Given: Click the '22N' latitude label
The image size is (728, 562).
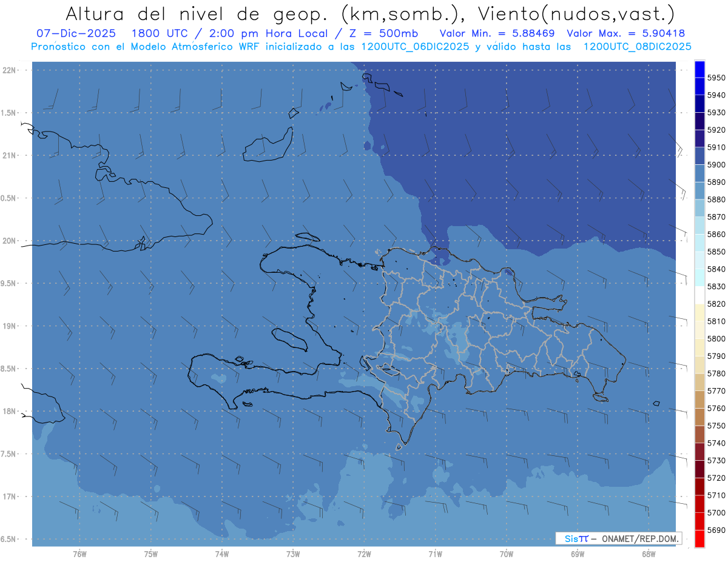Looking at the screenshot, I should coord(9,70).
